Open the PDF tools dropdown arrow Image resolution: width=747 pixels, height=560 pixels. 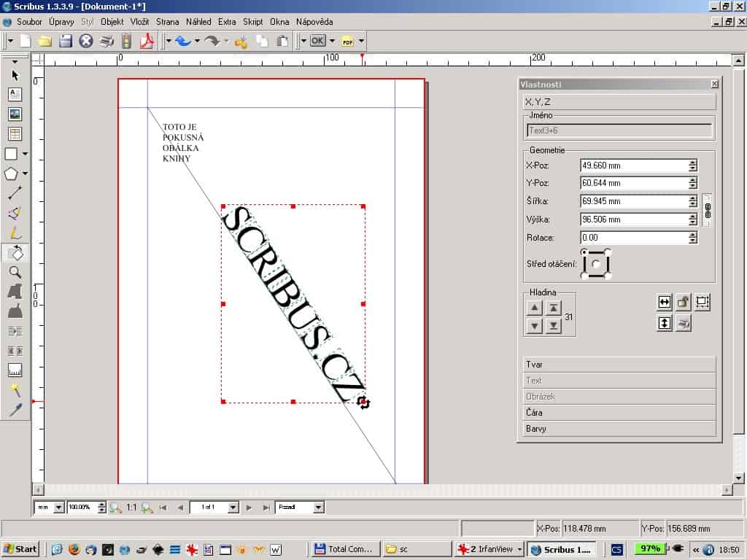[x=361, y=41]
